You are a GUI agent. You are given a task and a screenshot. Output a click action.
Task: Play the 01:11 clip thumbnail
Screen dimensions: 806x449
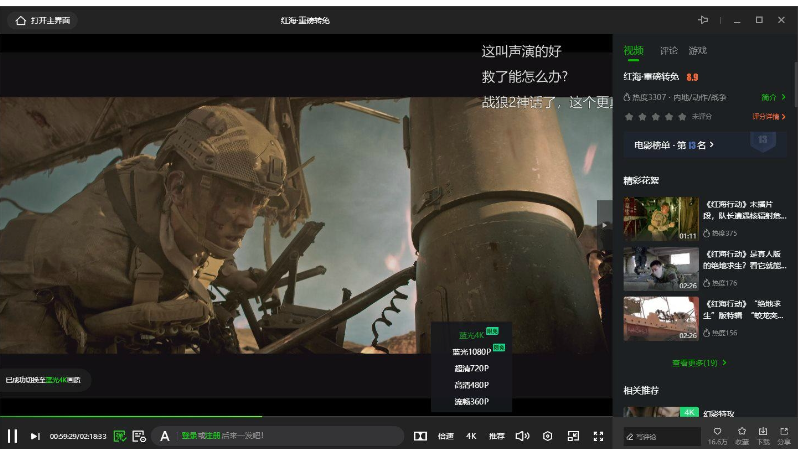pos(661,219)
